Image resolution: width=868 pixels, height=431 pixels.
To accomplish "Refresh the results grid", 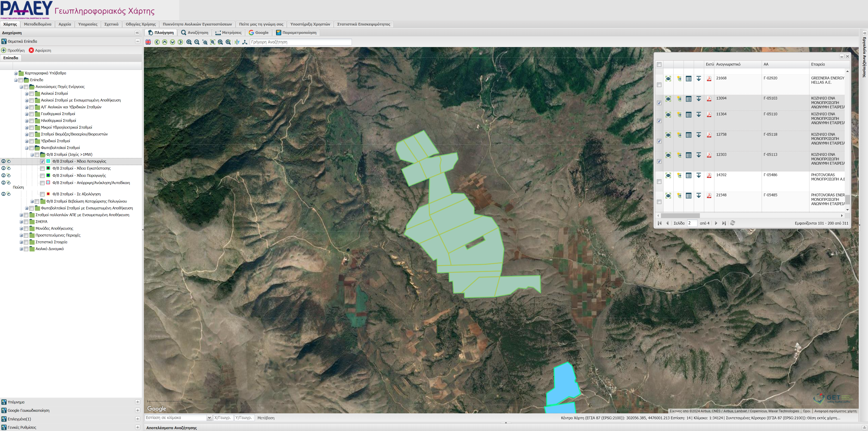I will (x=732, y=223).
